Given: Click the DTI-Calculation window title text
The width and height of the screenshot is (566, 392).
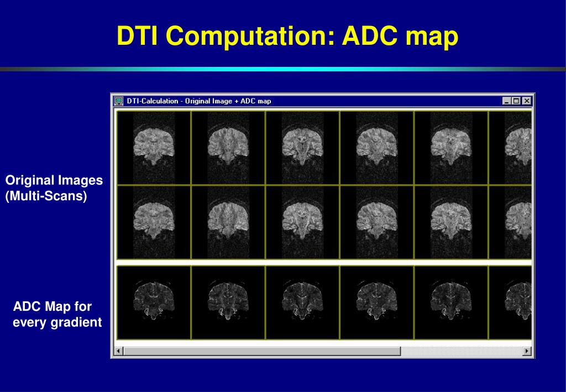Looking at the screenshot, I should (199, 101).
